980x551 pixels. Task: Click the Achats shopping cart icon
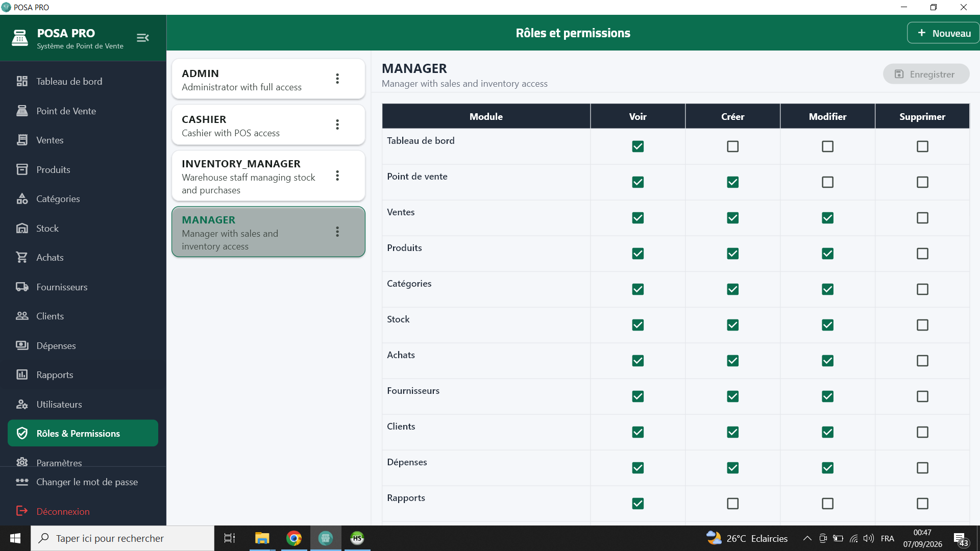[22, 257]
